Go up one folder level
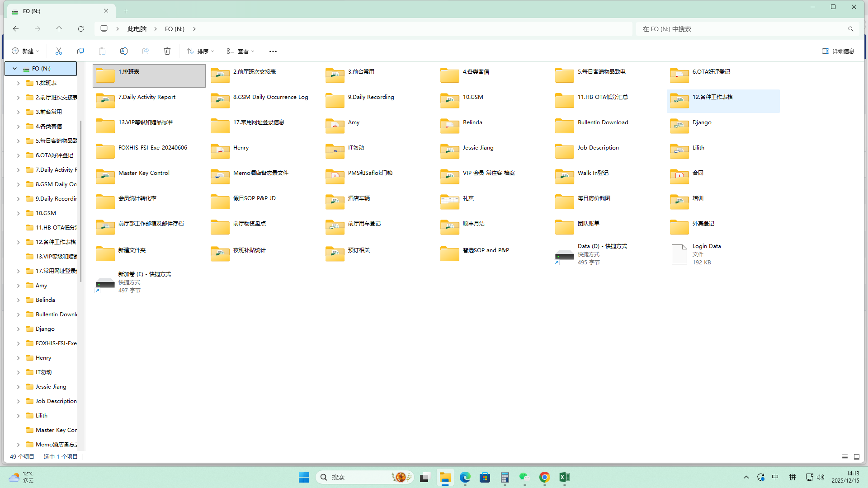This screenshot has width=868, height=488. pyautogui.click(x=59, y=29)
